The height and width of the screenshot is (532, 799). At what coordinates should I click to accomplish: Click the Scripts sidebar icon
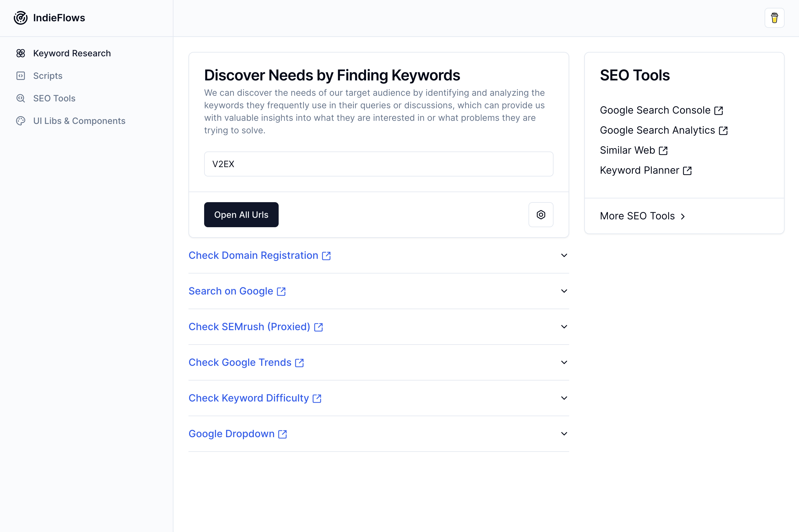tap(21, 76)
